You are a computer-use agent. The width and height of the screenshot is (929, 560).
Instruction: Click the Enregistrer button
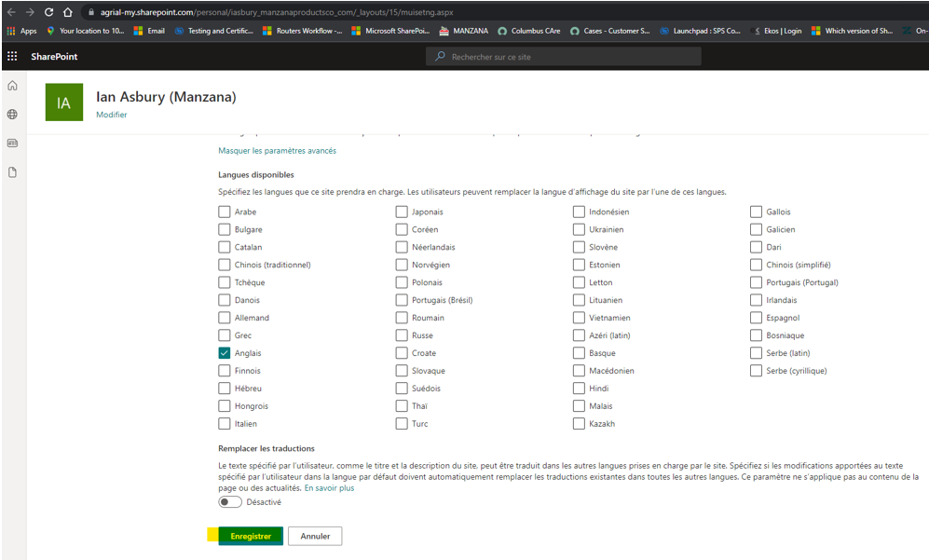(x=251, y=536)
